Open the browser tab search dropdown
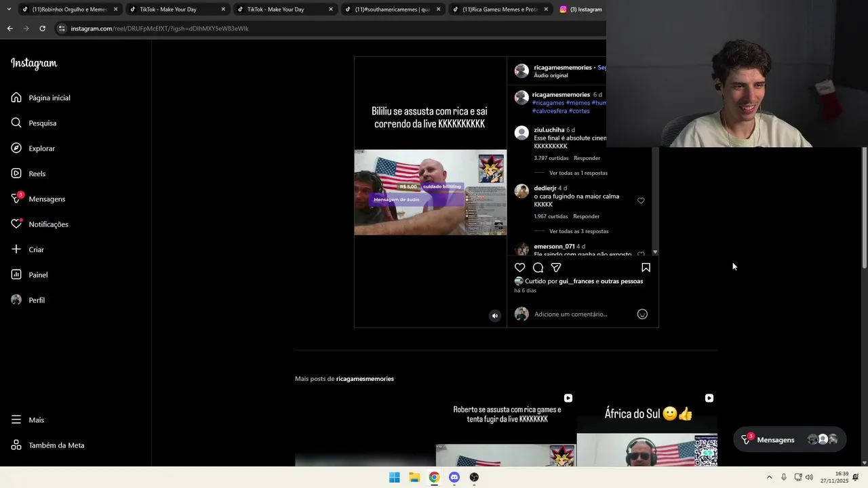This screenshot has width=868, height=488. 8,9
